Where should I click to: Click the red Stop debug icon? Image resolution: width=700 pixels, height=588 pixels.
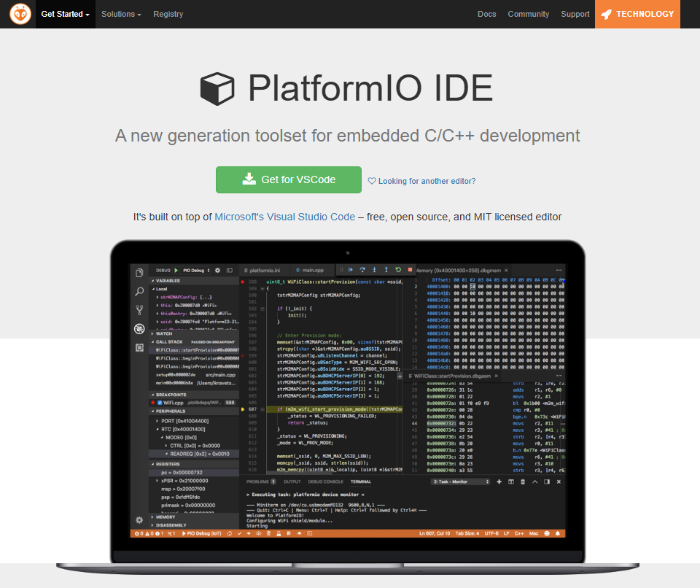[410, 269]
